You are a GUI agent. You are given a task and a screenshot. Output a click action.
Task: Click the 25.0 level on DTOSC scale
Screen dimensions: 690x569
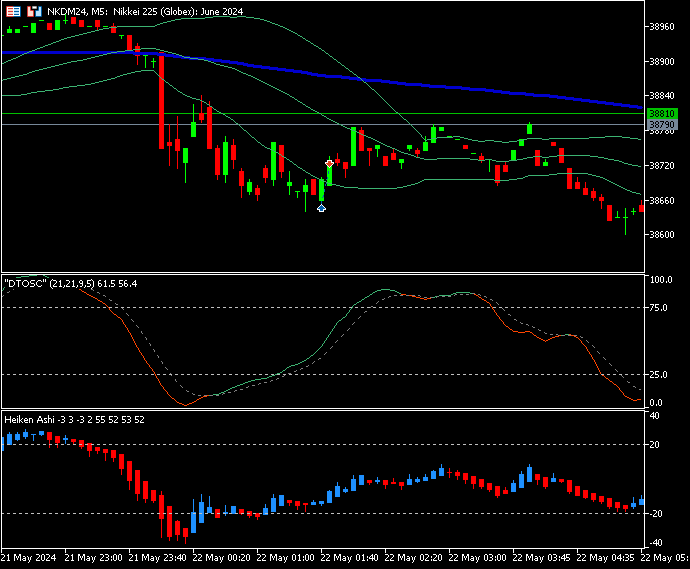click(x=659, y=375)
